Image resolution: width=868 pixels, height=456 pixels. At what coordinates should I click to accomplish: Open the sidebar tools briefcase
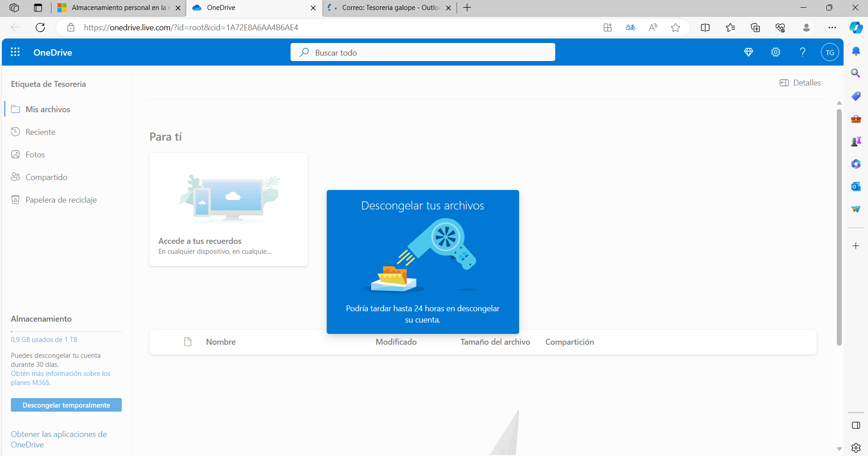point(856,119)
